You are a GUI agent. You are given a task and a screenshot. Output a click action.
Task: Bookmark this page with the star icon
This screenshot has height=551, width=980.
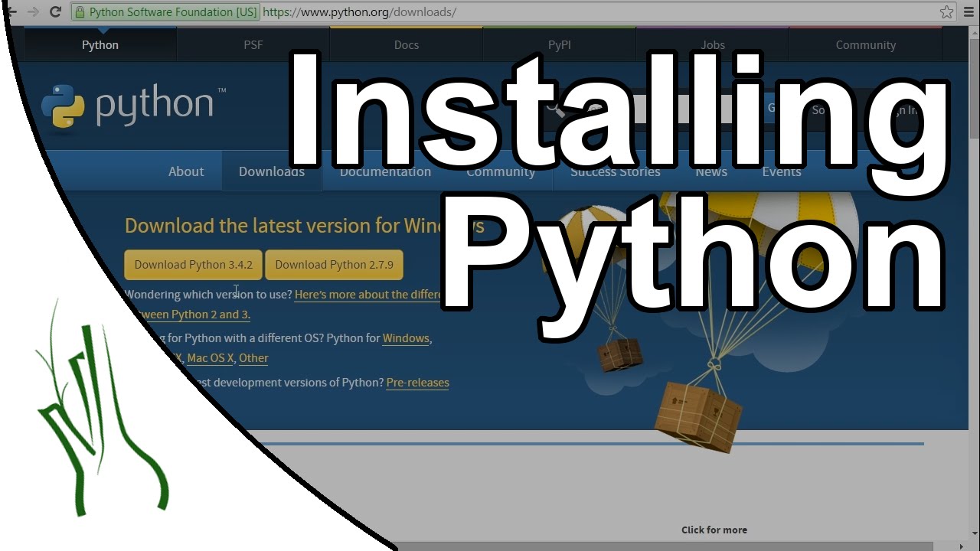point(947,11)
